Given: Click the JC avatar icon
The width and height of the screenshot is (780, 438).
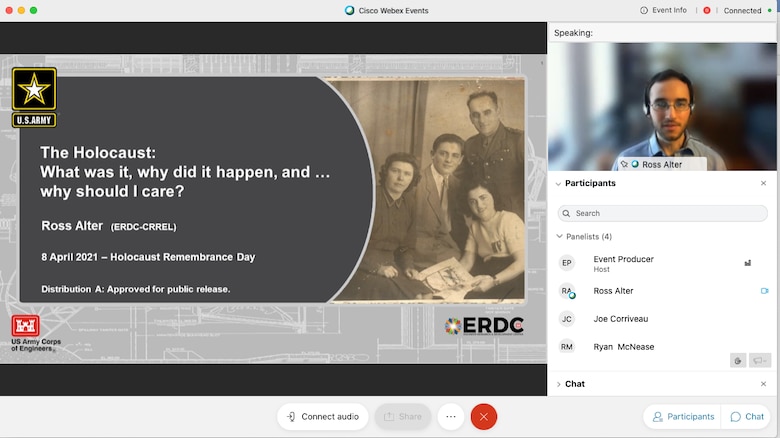Looking at the screenshot, I should [x=567, y=319].
